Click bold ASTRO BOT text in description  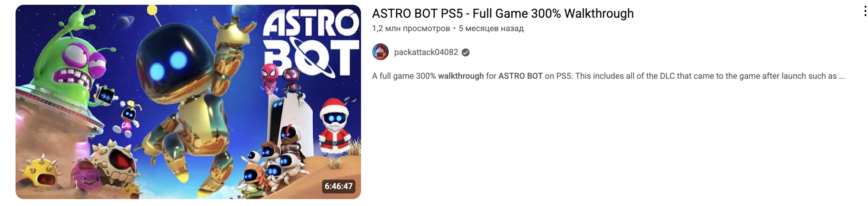tap(520, 76)
